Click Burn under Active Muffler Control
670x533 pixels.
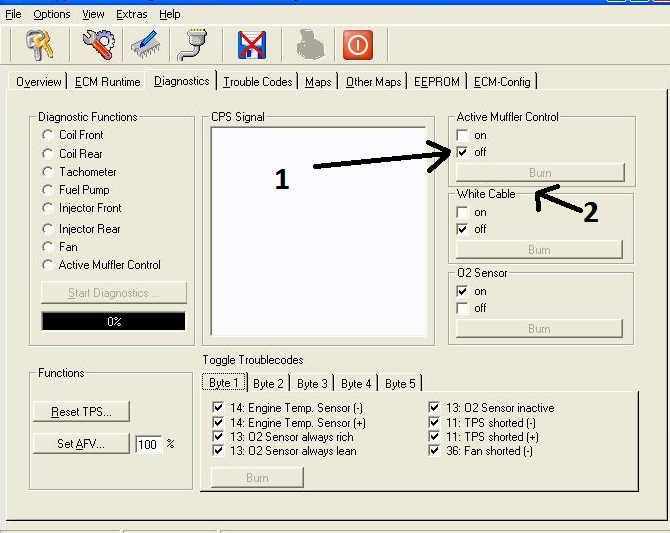(540, 173)
